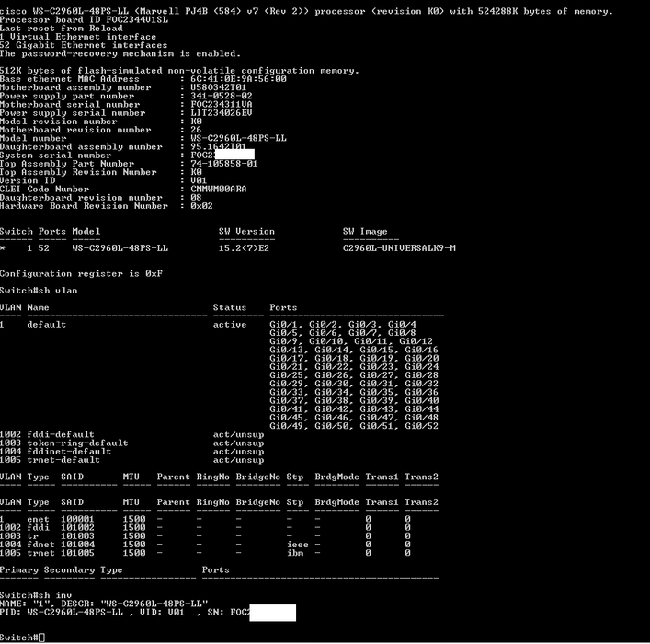Select the 'Switch#sh vlan' command line

(39, 291)
